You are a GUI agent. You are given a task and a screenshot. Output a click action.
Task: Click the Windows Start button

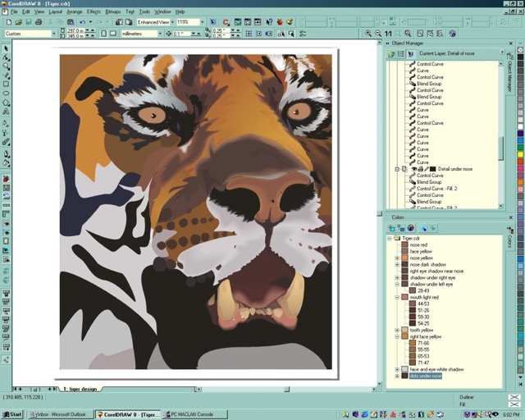coord(12,414)
